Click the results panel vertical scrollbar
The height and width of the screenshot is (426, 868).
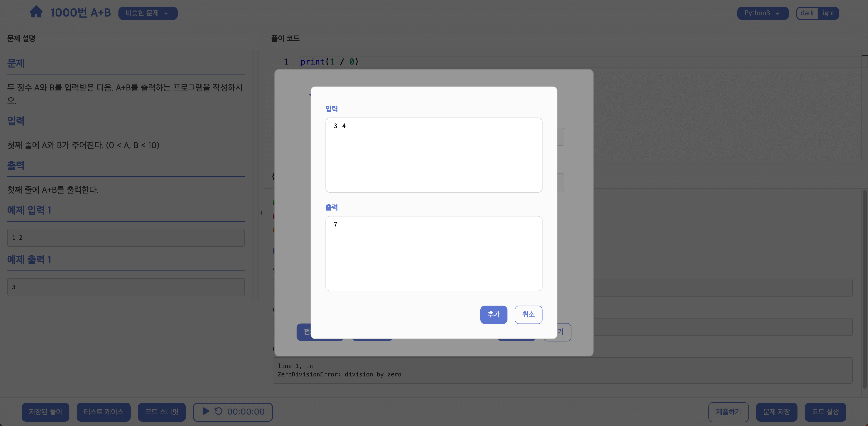864,290
